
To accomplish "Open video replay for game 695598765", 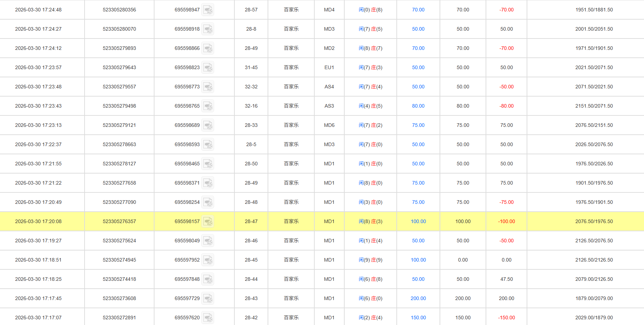I will pos(208,106).
